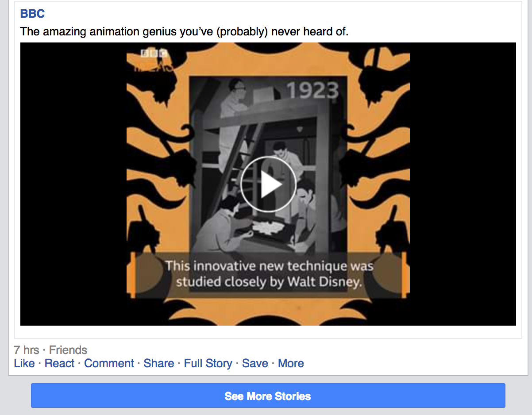
Task: Click the black left margin of video
Action: click(73, 184)
